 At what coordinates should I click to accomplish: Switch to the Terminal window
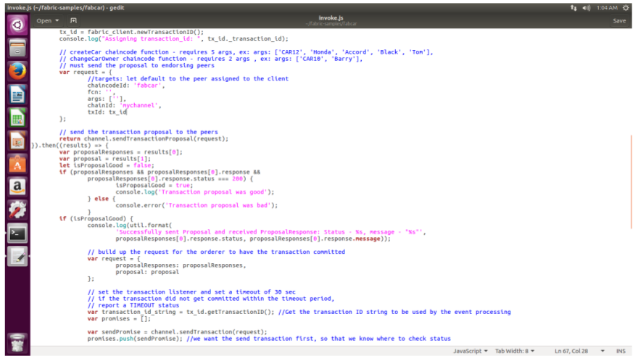tap(16, 233)
